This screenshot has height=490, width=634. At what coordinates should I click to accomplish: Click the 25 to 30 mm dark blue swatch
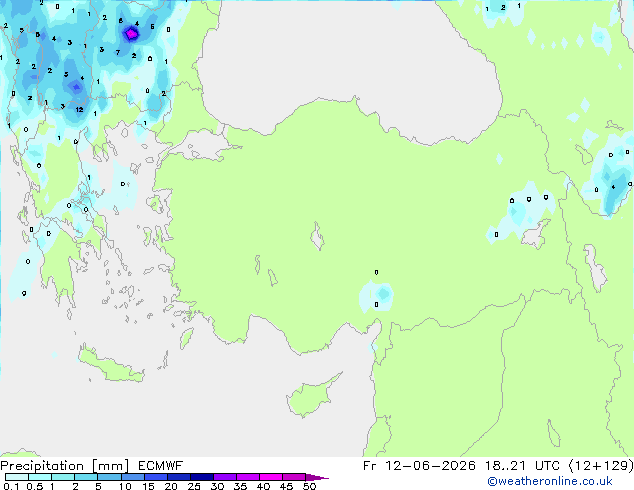point(202,477)
